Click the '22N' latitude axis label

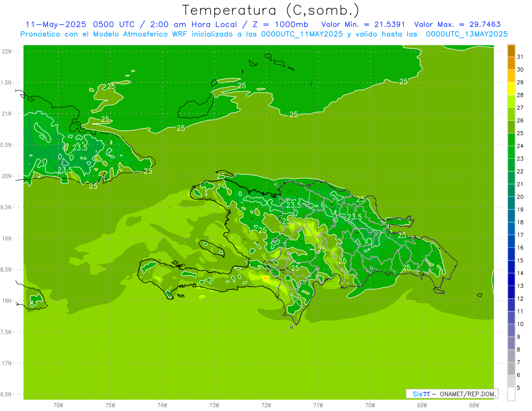(7, 51)
